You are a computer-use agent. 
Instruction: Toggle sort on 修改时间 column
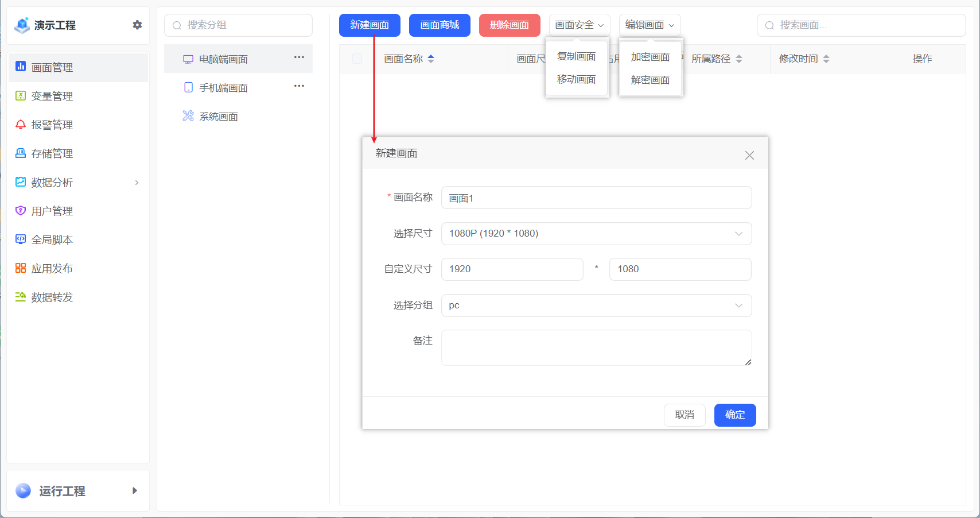point(826,58)
